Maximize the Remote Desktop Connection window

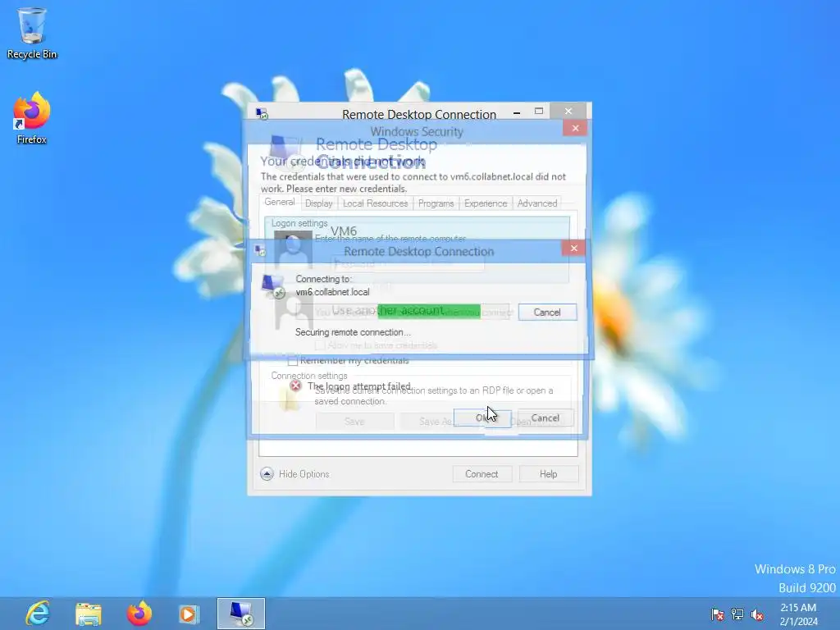point(539,112)
